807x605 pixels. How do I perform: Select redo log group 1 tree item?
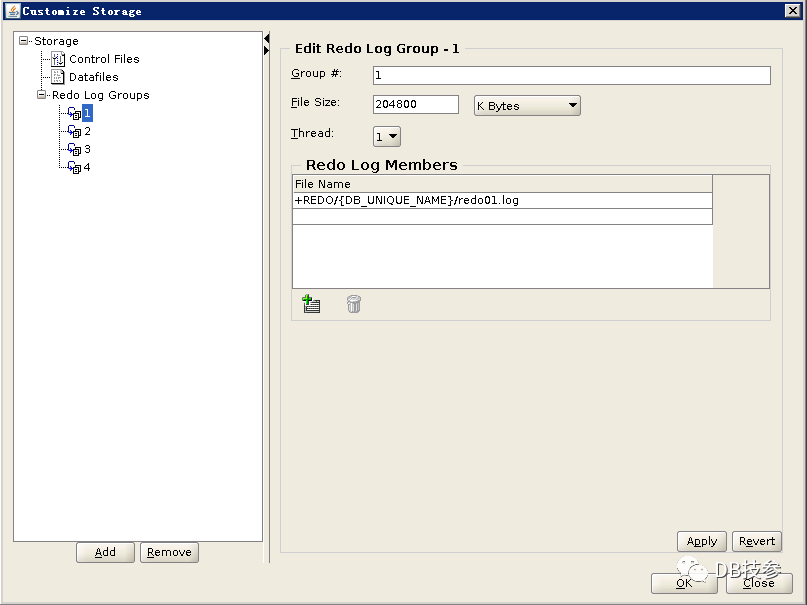click(87, 114)
